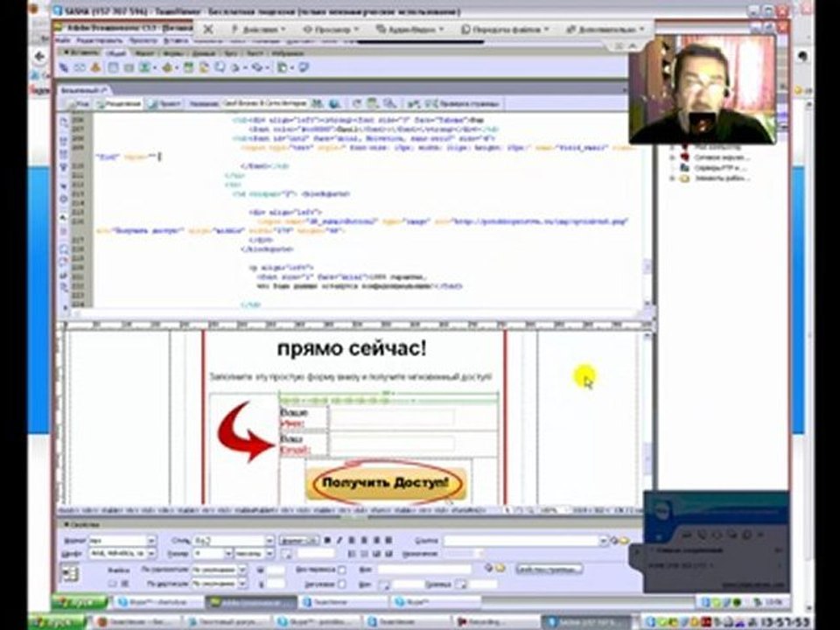The width and height of the screenshot is (840, 630).
Task: Open the Размер size dropdown
Action: click(x=228, y=553)
